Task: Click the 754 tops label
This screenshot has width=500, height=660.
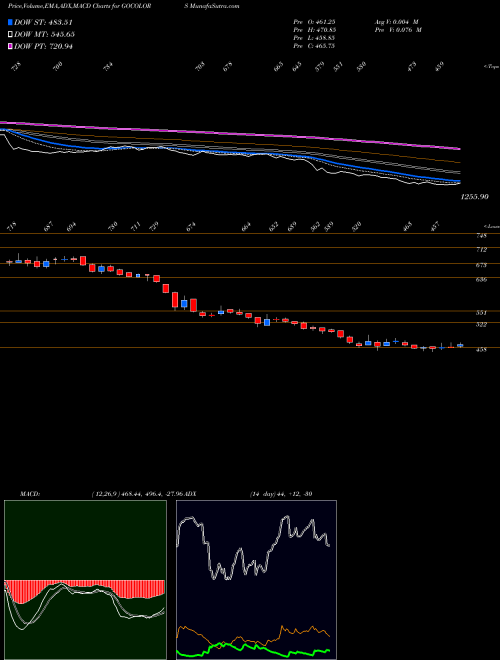Action: (108, 67)
